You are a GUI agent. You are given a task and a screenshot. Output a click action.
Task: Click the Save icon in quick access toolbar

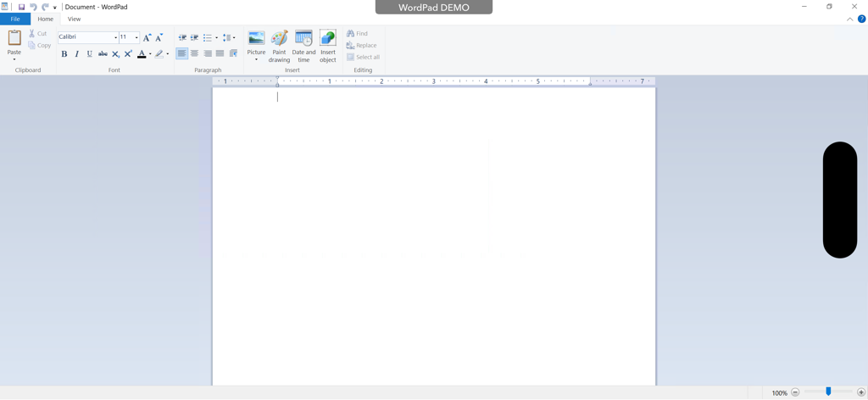pos(21,7)
